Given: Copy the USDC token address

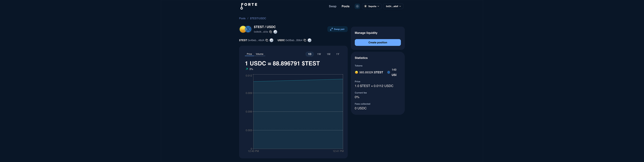Looking at the screenshot, I should 304,40.
